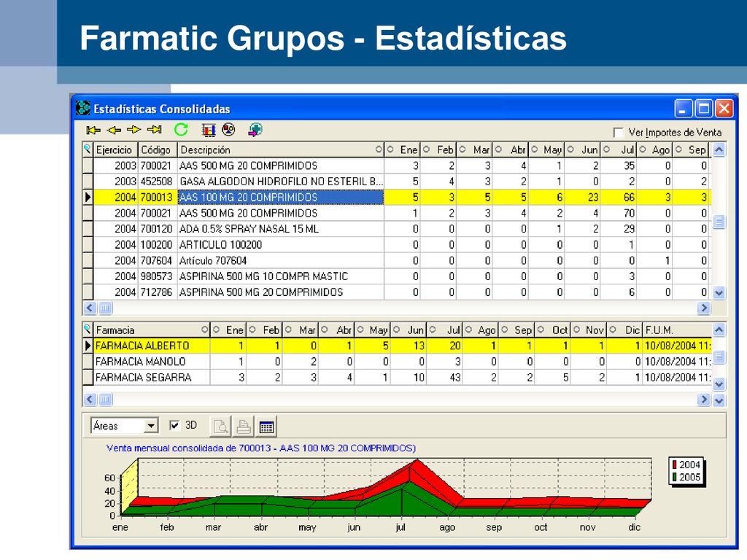Click Ene column header in articles grid
This screenshot has height=560, width=747.
402,150
